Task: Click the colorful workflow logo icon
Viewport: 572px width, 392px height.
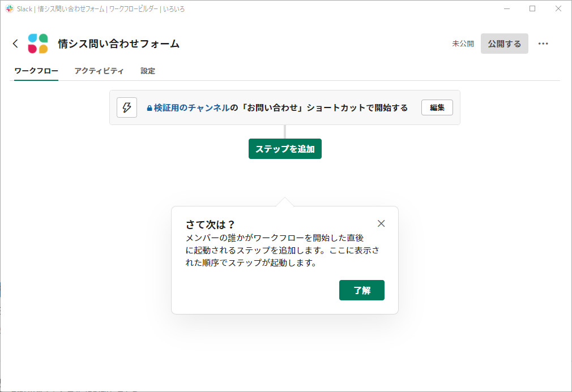Action: coord(37,43)
